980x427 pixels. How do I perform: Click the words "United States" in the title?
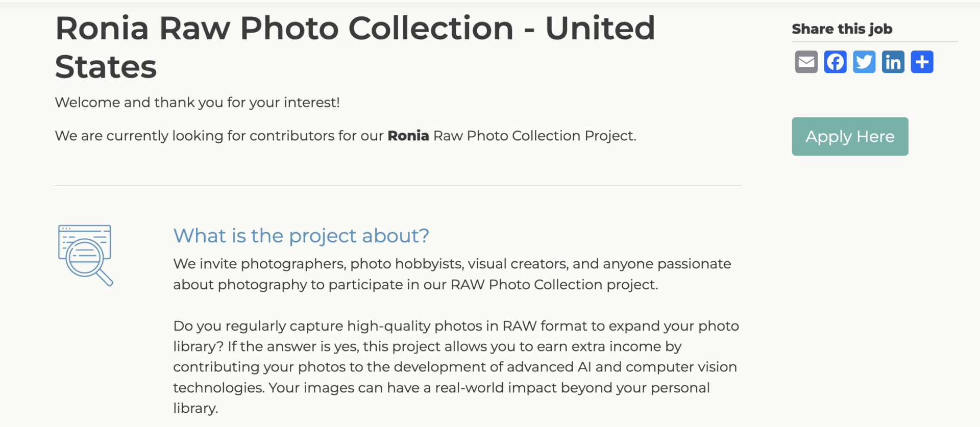pyautogui.click(x=600, y=29)
